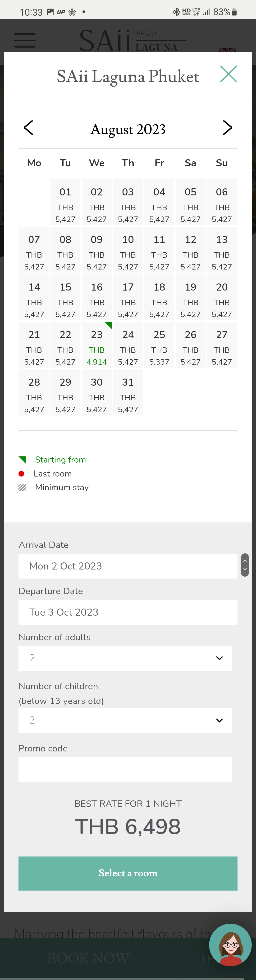Expand the Number of adults dropdown
The image size is (256, 980).
pos(125,658)
